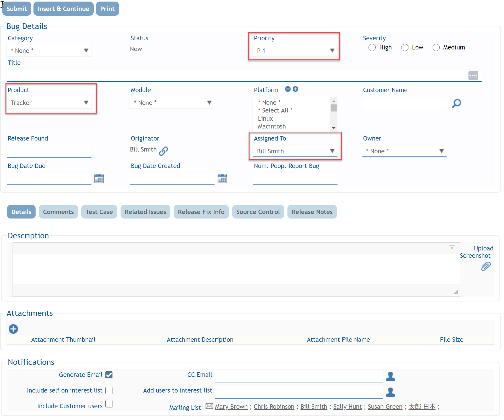The width and height of the screenshot is (504, 420).
Task: Click the Originator link chain icon
Action: click(x=163, y=151)
